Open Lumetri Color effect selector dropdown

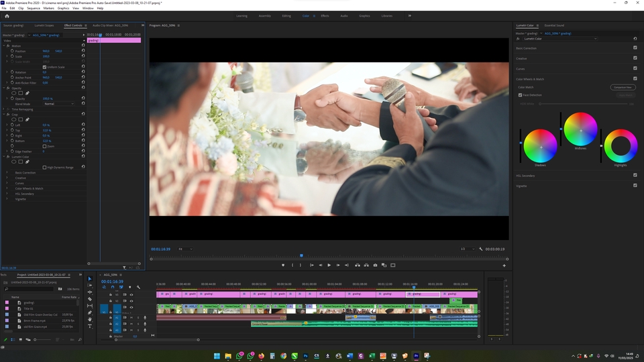[x=560, y=39]
